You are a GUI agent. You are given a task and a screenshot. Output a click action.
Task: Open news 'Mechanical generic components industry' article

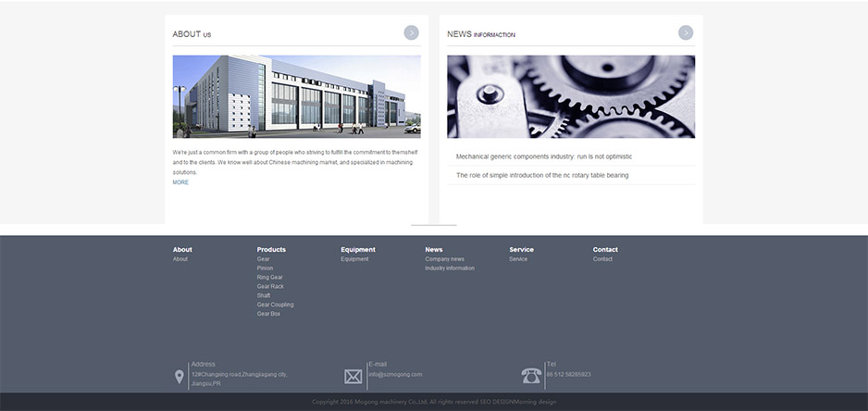pyautogui.click(x=544, y=156)
